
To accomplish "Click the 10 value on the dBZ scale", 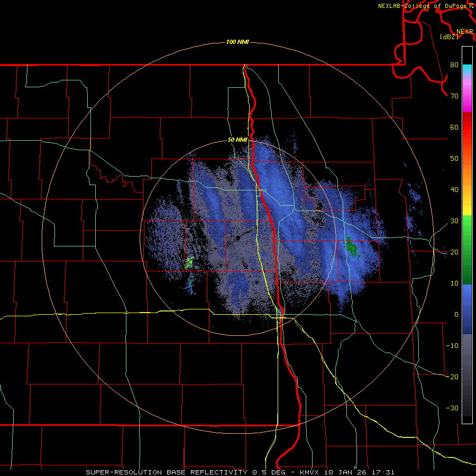I will coord(454,283).
